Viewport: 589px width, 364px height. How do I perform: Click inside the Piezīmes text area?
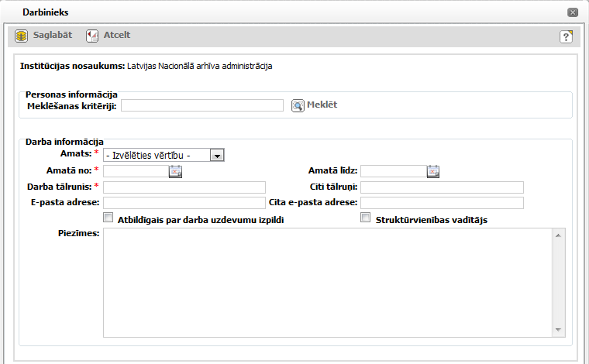[325, 283]
